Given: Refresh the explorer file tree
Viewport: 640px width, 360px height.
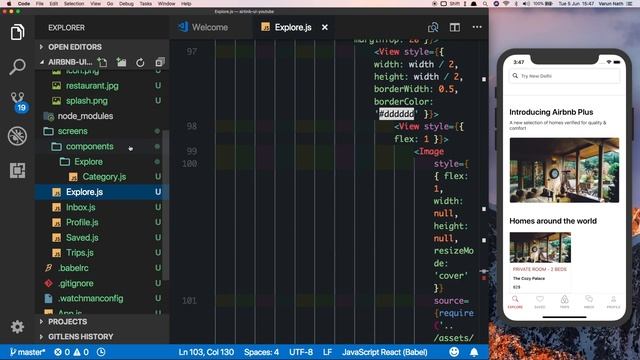Looking at the screenshot, I should click(140, 62).
